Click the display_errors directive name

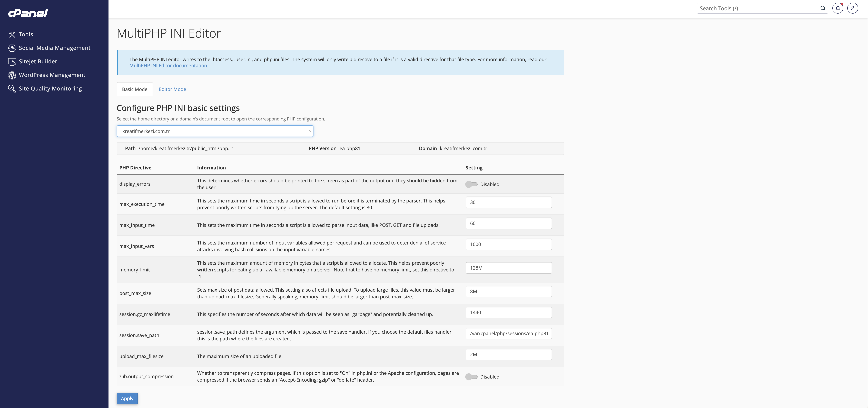(135, 184)
